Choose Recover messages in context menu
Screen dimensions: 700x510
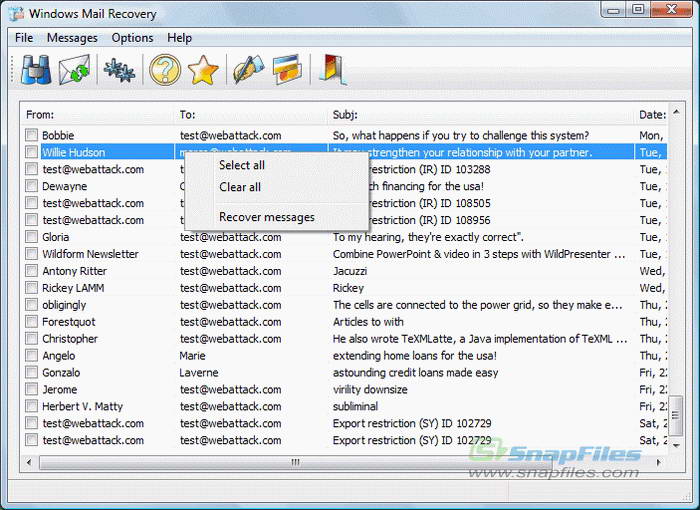click(x=267, y=217)
